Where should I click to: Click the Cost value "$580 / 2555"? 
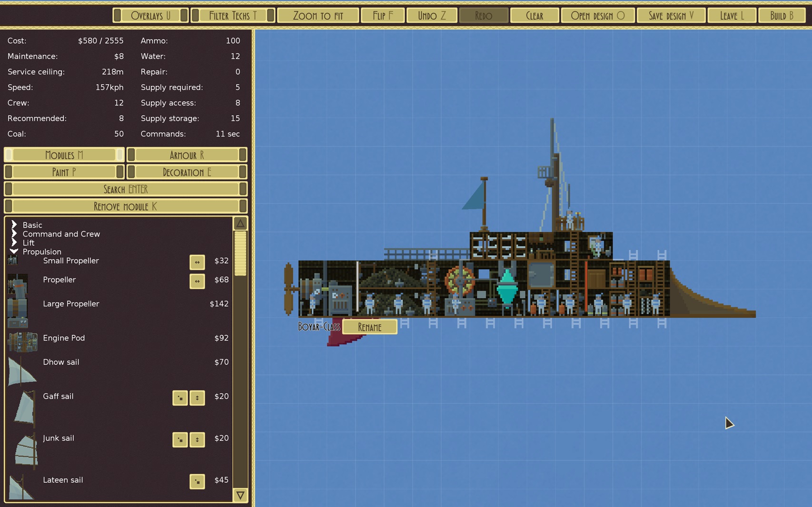(x=101, y=41)
